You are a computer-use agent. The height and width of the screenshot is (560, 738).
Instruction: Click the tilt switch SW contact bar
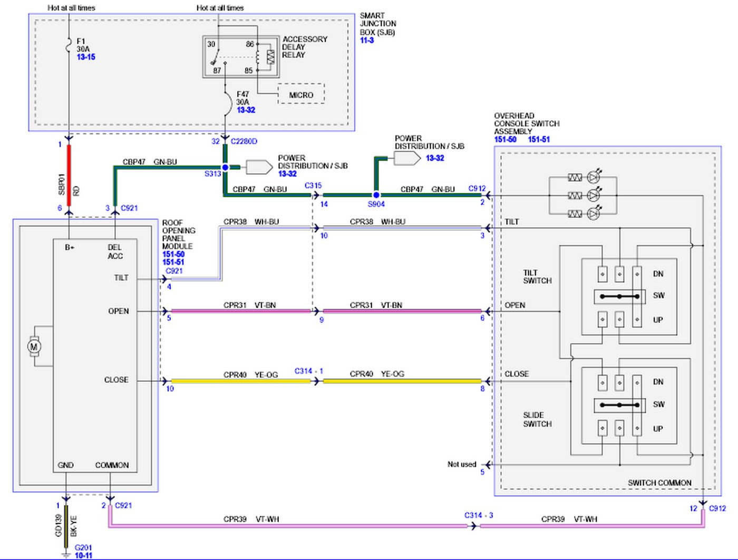click(619, 297)
